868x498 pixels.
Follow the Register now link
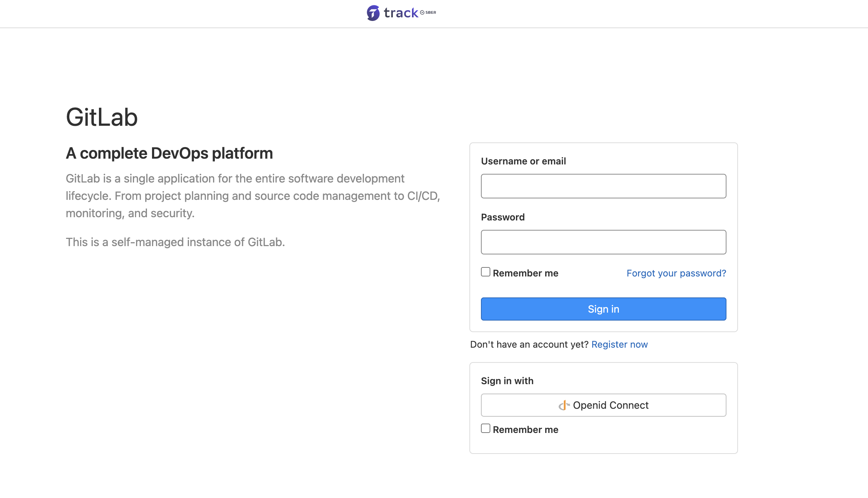pos(619,344)
